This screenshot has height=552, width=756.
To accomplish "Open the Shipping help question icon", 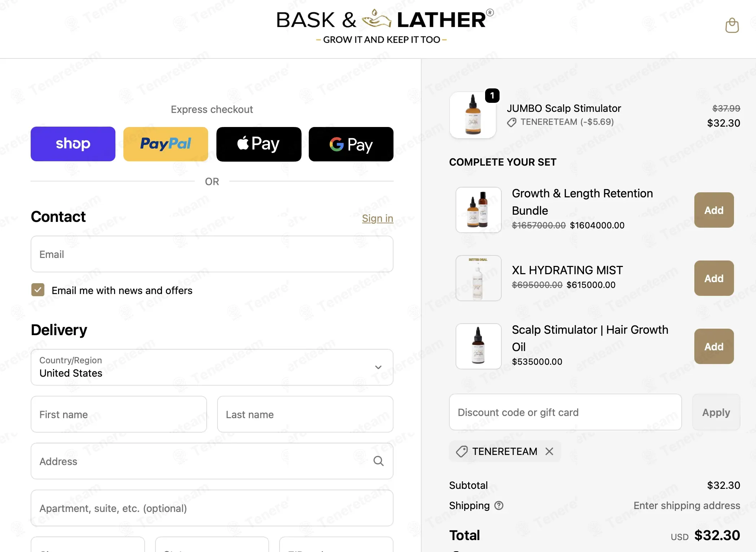I will tap(499, 505).
